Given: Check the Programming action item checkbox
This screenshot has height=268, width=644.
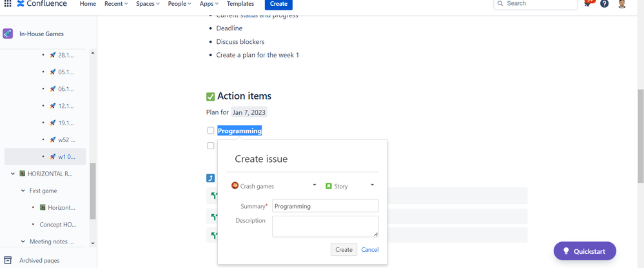Looking at the screenshot, I should pyautogui.click(x=211, y=130).
